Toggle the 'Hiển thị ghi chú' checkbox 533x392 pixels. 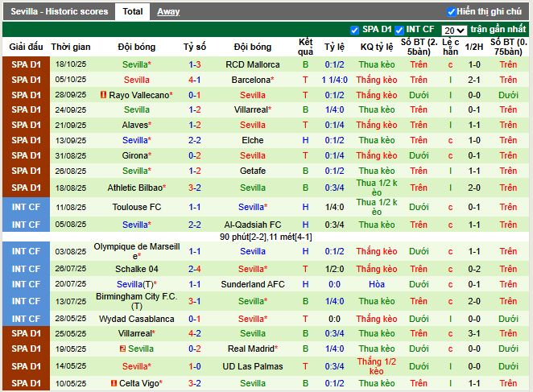tap(451, 12)
